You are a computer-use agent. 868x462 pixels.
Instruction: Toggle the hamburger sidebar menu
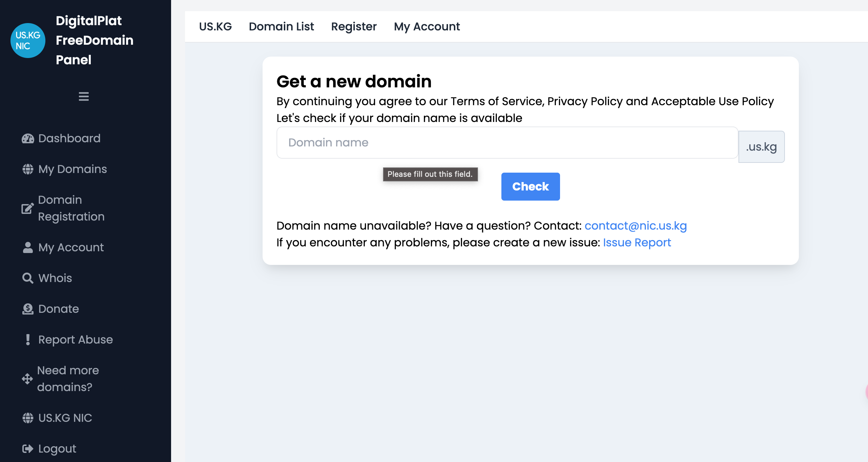point(84,96)
